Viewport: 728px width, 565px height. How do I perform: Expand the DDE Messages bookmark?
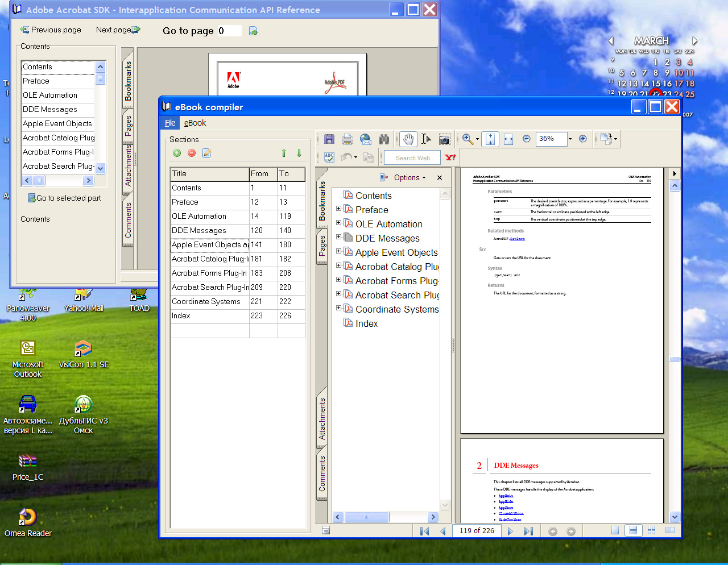click(x=338, y=237)
